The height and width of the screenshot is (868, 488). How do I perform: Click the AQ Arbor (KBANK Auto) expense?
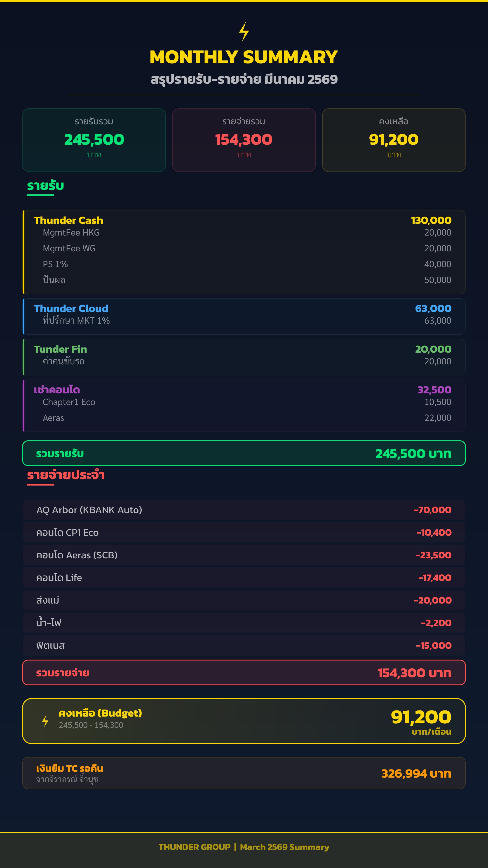pos(244,510)
